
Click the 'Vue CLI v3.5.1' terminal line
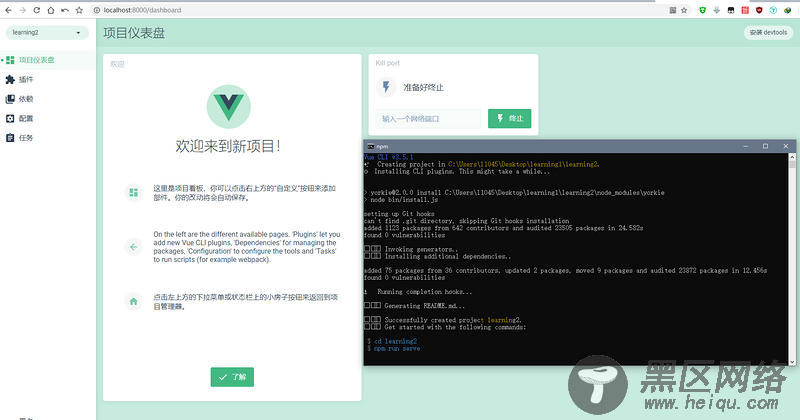pos(389,157)
